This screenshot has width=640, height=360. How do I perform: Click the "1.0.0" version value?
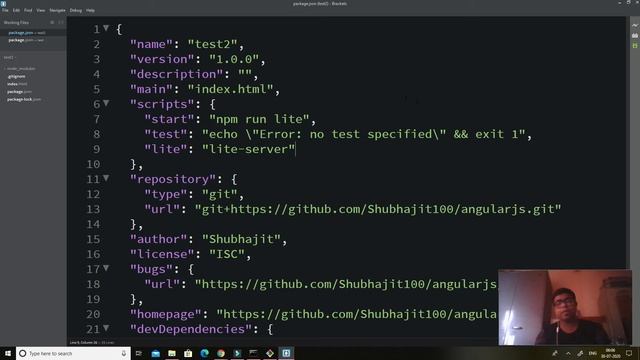pyautogui.click(x=234, y=59)
